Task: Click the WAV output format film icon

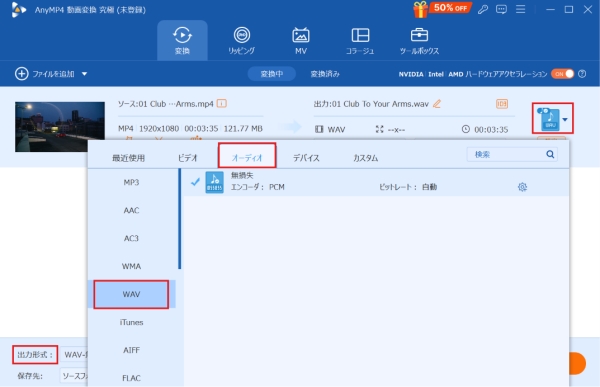Action: click(319, 129)
